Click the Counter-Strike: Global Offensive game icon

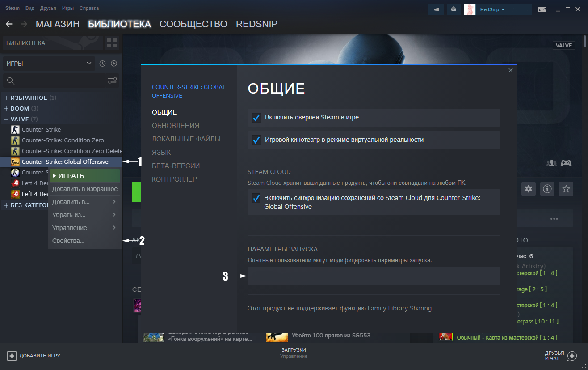coord(15,162)
